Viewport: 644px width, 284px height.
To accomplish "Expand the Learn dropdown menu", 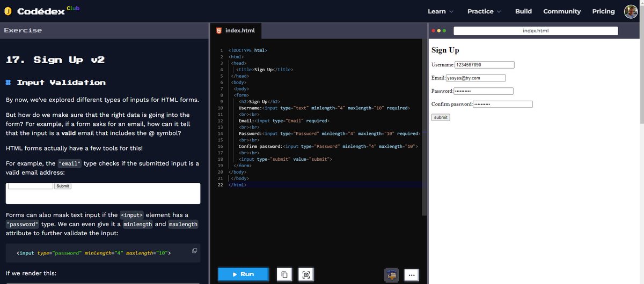I will tap(440, 11).
